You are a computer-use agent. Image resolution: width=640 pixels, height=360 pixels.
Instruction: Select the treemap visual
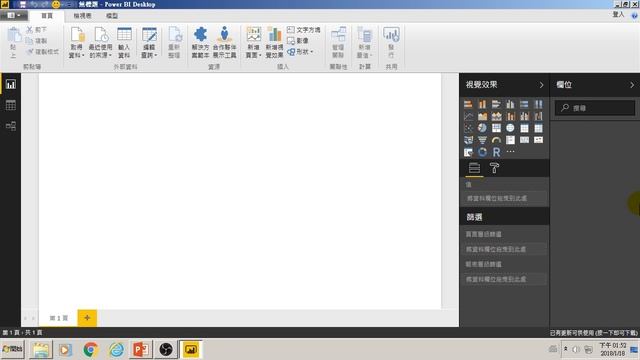tap(496, 128)
